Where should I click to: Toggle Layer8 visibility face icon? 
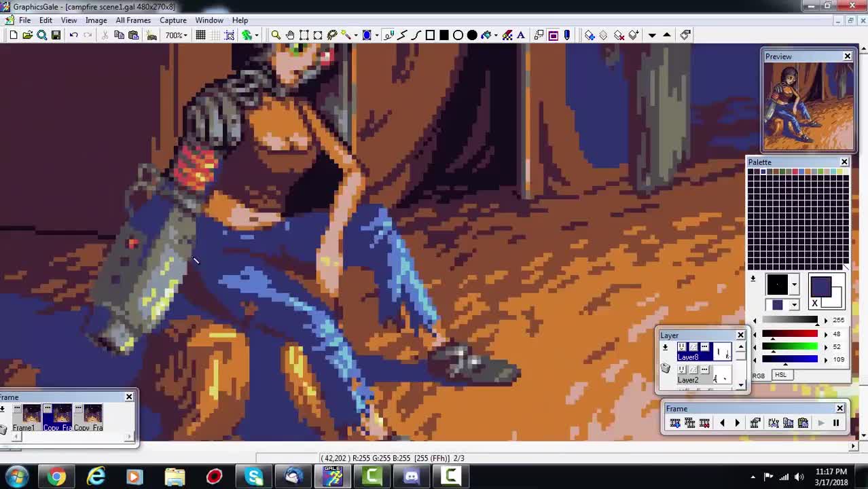(681, 347)
